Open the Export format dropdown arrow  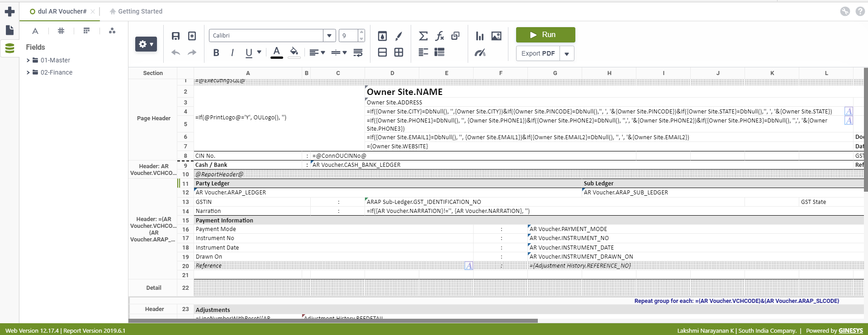pyautogui.click(x=567, y=53)
